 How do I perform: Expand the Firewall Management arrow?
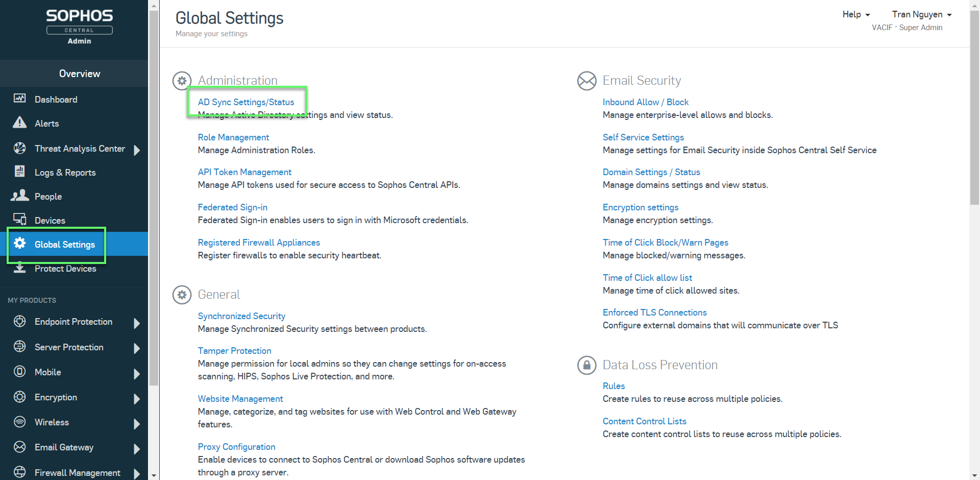[x=137, y=473]
